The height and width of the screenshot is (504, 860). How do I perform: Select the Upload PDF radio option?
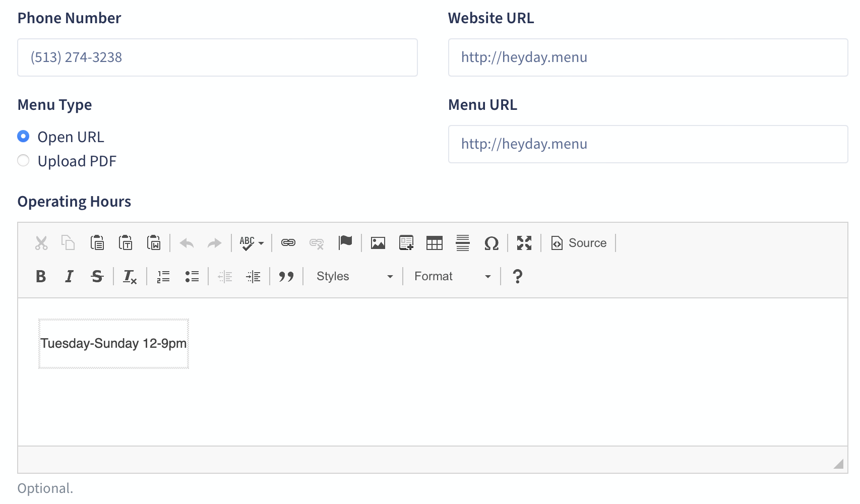click(x=23, y=161)
